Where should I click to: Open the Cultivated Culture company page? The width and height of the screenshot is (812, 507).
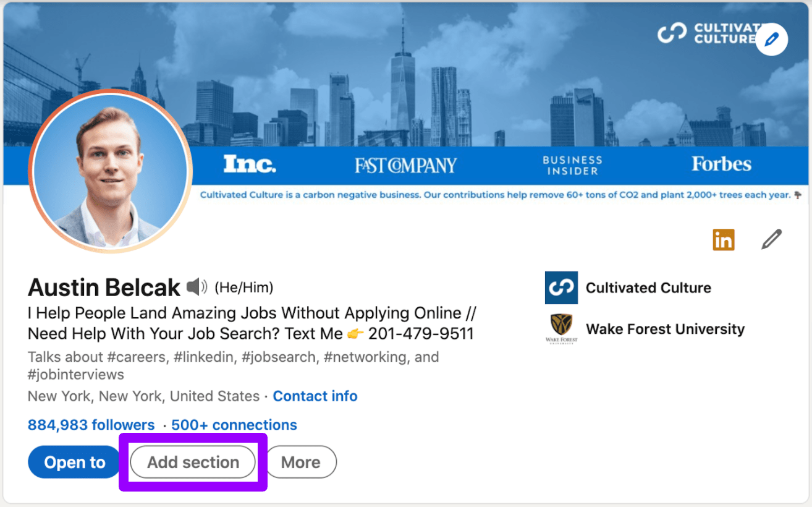(648, 288)
